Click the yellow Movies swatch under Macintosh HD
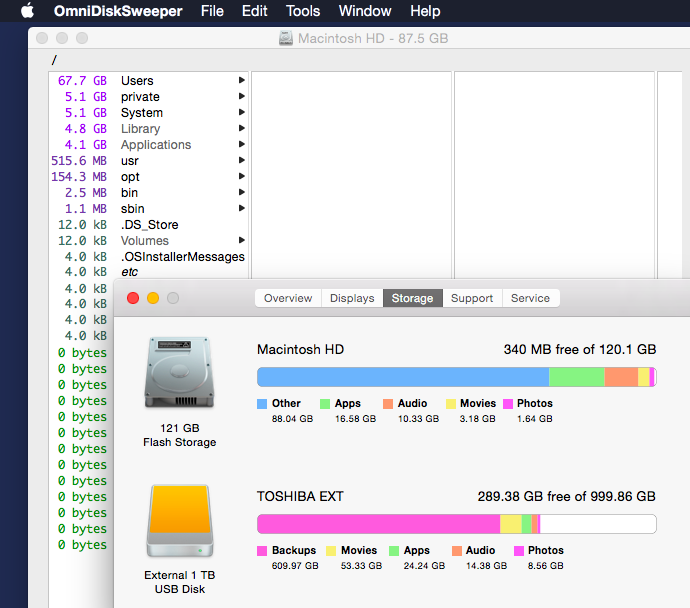 451,404
